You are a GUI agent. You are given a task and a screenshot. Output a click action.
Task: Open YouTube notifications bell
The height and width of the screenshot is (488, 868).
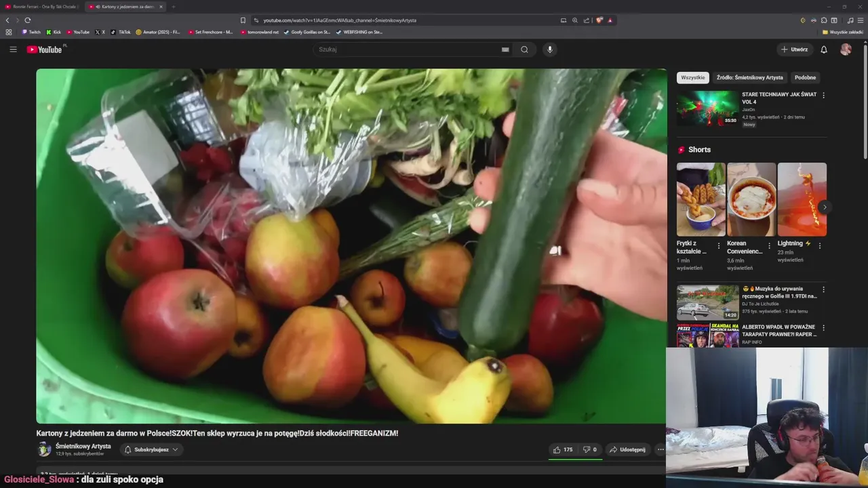[824, 49]
